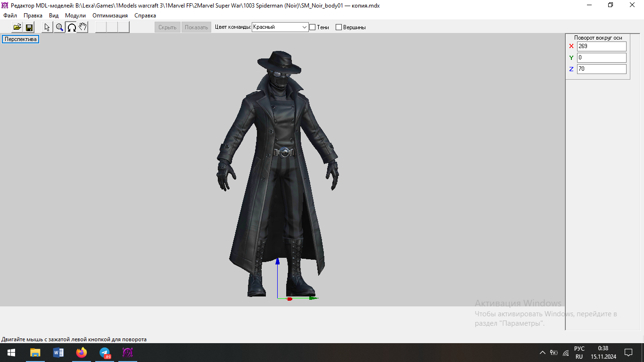
Task: Select the hand pan tool
Action: [x=83, y=27]
